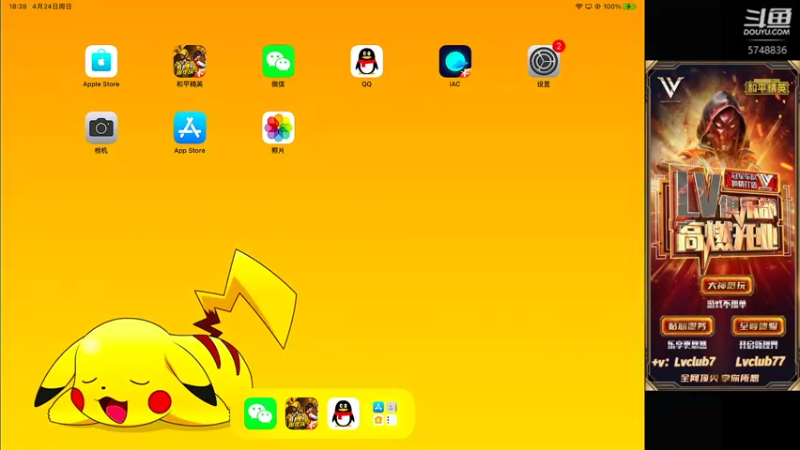Click the +v: Lvclub7 contact text
Screen dimensions: 800x450
pos(684,362)
